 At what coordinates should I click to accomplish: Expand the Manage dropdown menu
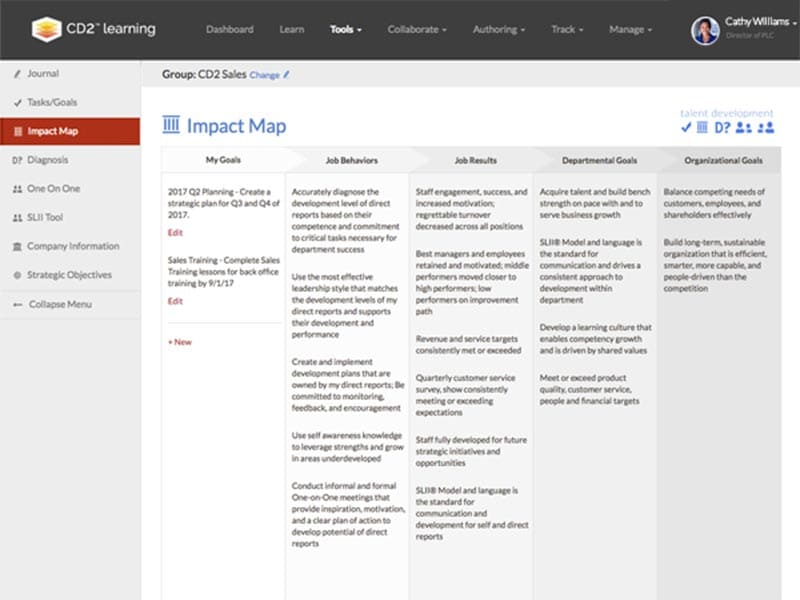coord(630,30)
